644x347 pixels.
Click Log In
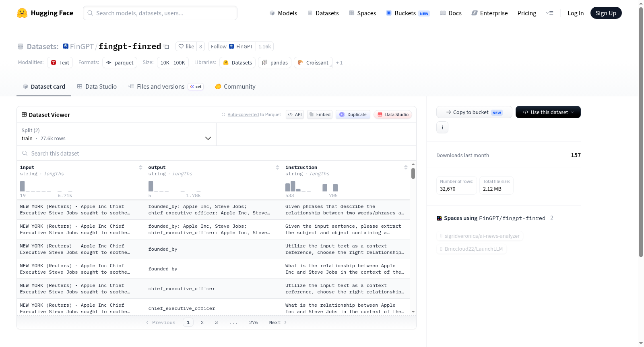576,13
